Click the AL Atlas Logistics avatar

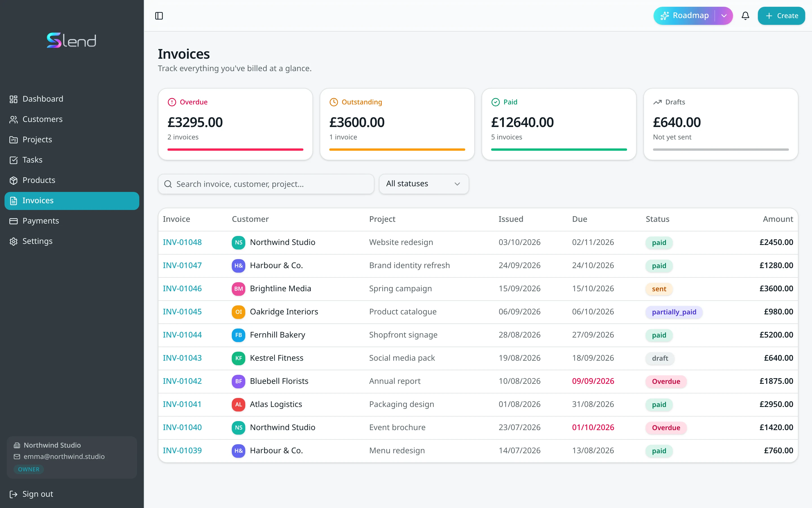239,404
